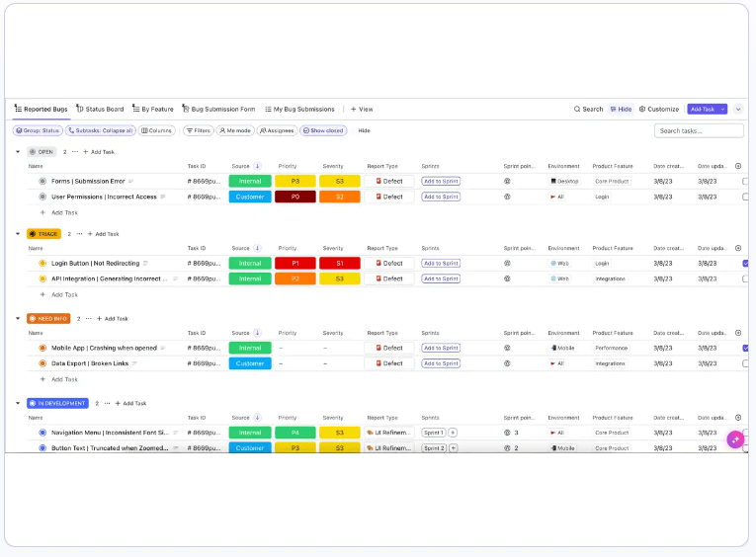The image size is (756, 557).
Task: Add column in IN DEVELOPMENT group header
Action: click(738, 418)
